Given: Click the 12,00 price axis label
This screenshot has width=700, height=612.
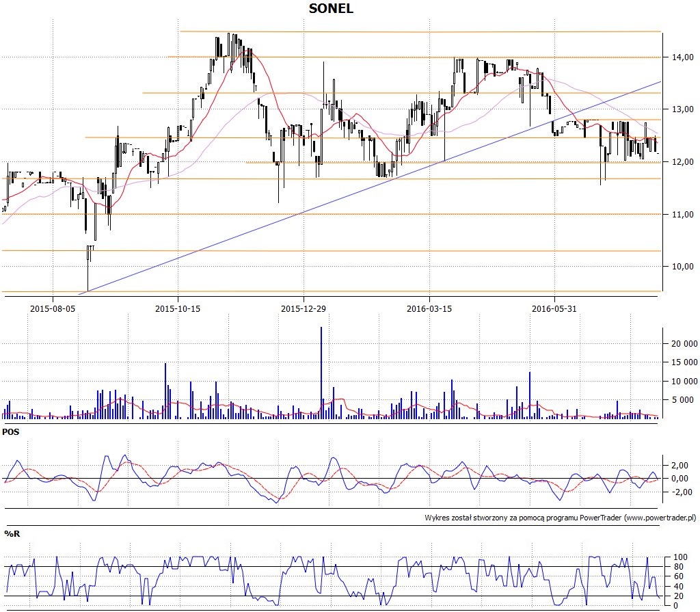Looking at the screenshot, I should (683, 162).
